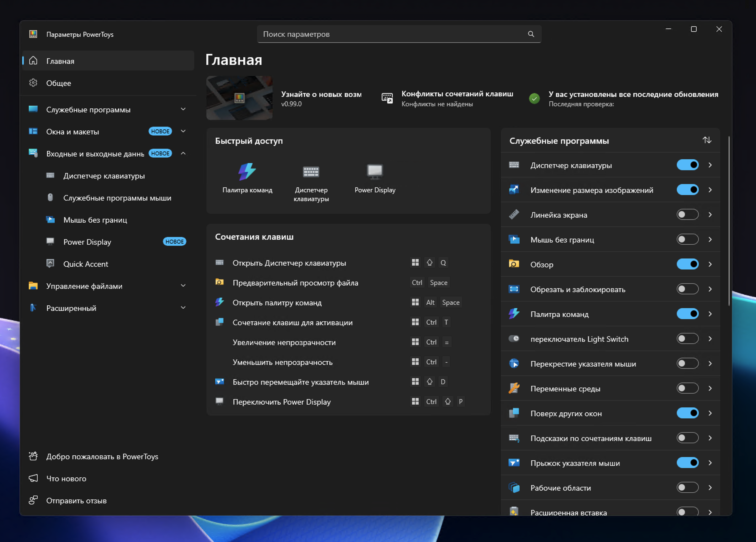
Task: Click the search magnifier icon
Action: pos(531,34)
